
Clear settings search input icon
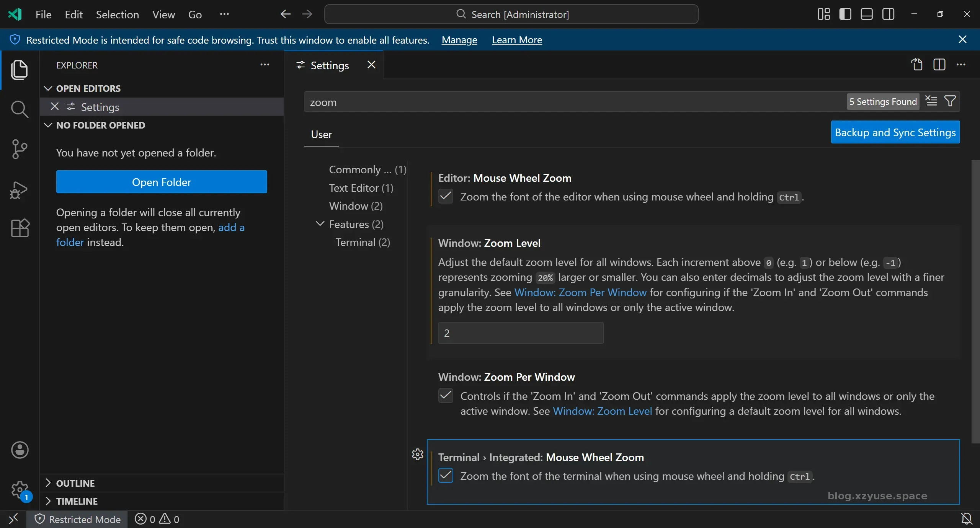pyautogui.click(x=931, y=101)
